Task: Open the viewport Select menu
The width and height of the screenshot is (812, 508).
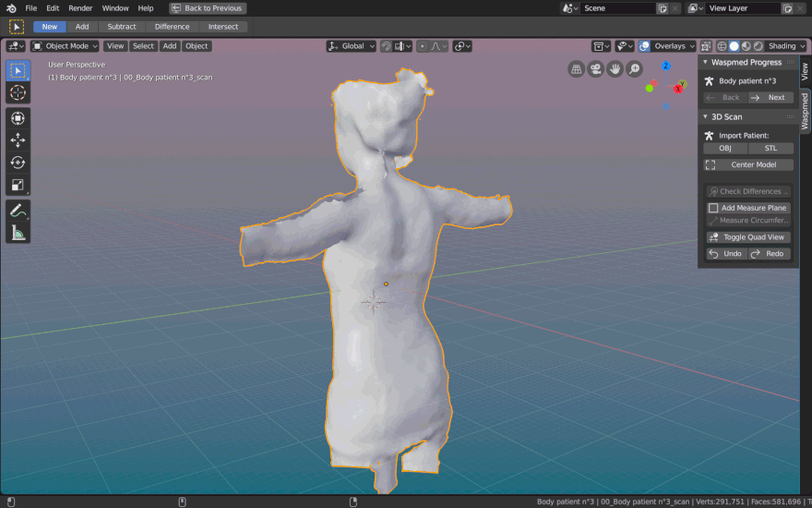Action: point(143,46)
